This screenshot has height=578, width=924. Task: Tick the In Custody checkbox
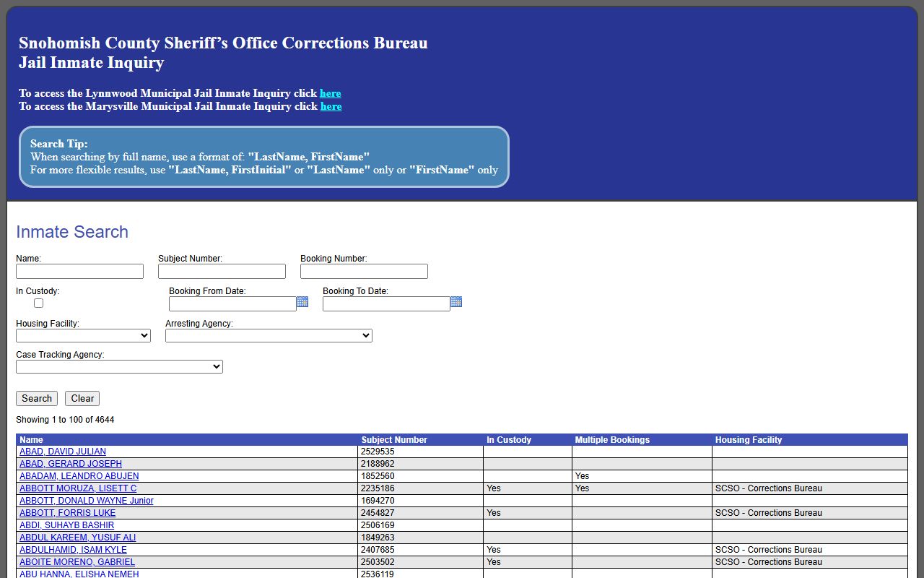click(x=38, y=303)
